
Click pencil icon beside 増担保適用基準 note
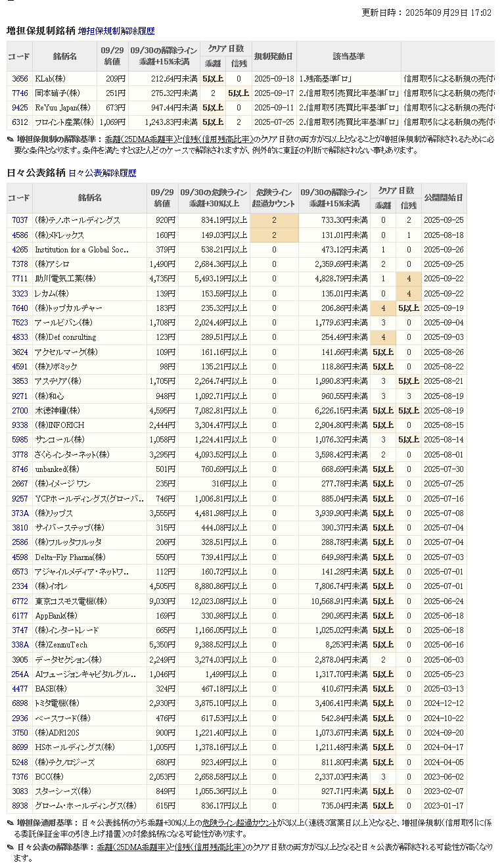tap(10, 823)
